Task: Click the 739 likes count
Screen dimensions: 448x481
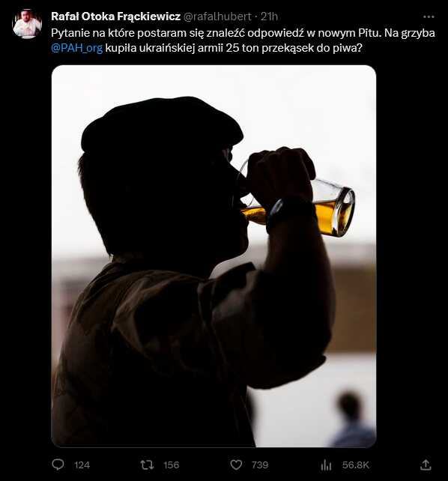Action: (260, 465)
